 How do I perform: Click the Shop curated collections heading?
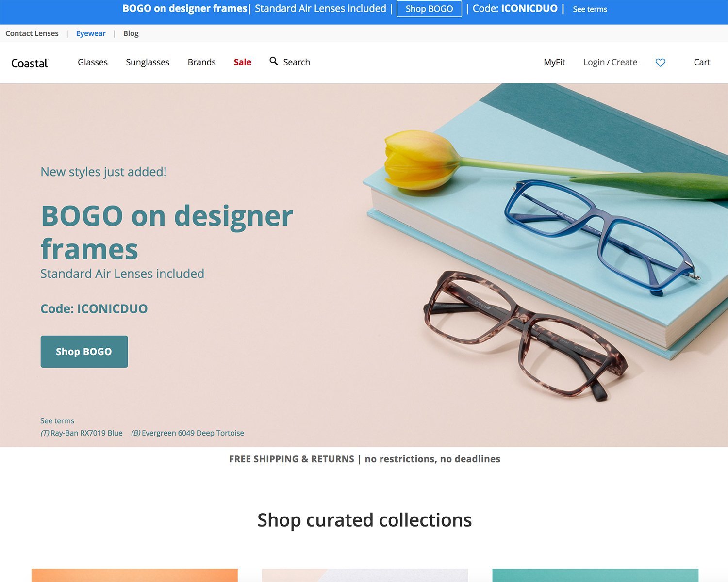pos(364,520)
